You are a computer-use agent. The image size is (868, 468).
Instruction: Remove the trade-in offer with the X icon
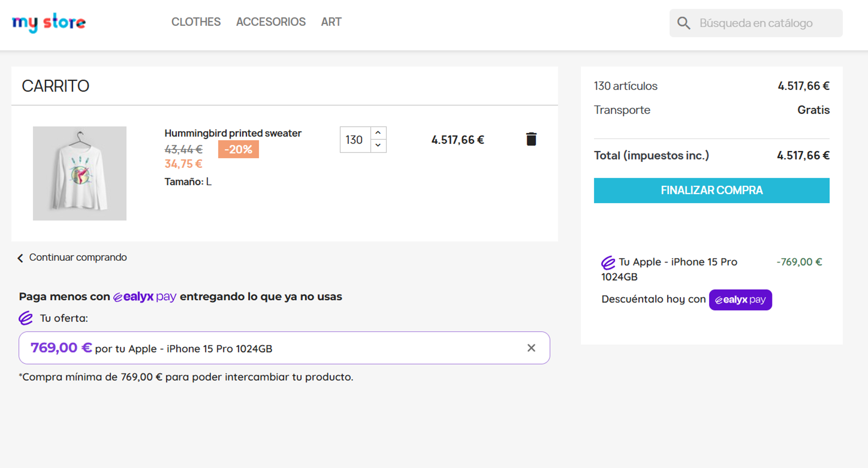[531, 348]
